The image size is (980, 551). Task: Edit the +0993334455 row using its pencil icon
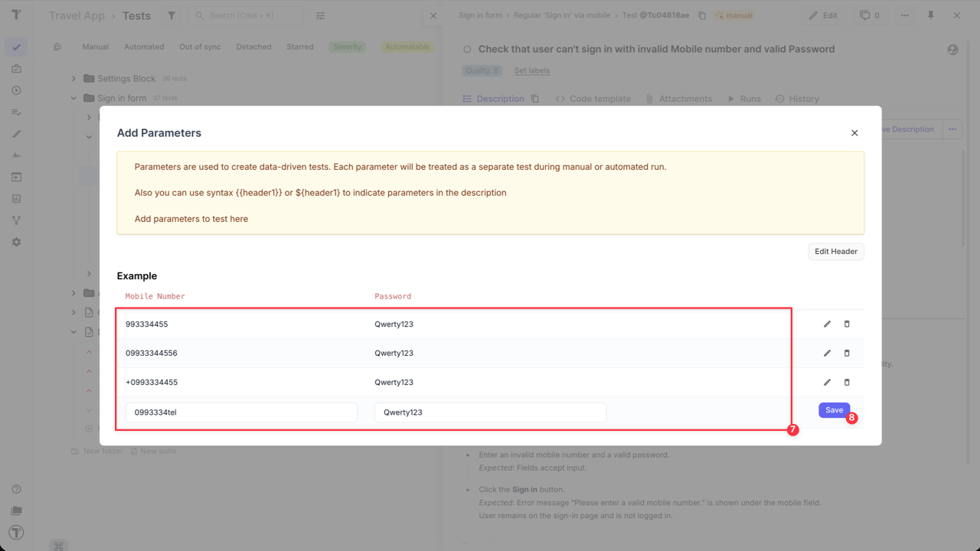827,382
